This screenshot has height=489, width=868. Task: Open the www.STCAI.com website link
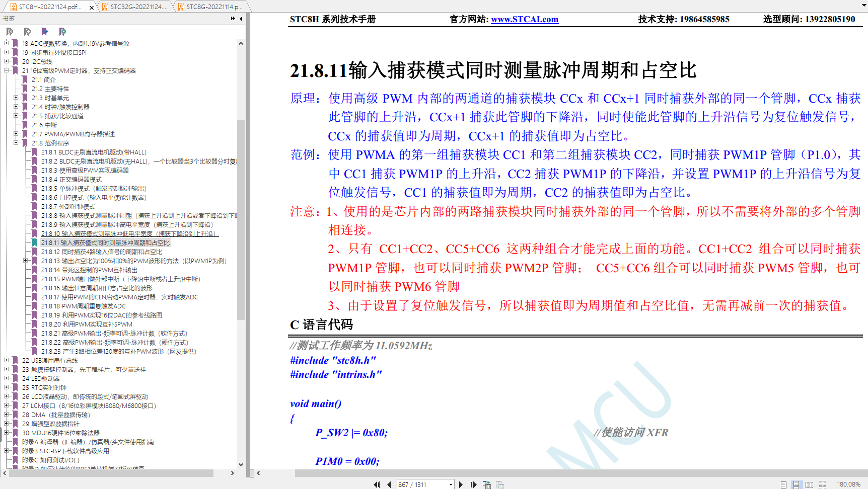tap(525, 19)
